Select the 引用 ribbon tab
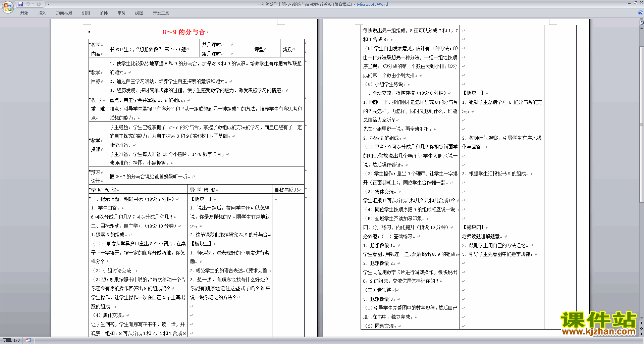The width and height of the screenshot is (644, 344). 86,13
